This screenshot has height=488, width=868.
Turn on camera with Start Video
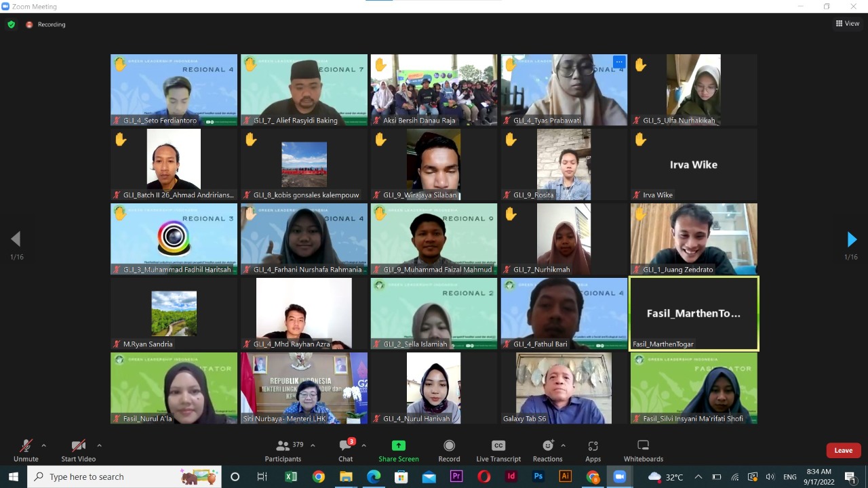point(79,450)
